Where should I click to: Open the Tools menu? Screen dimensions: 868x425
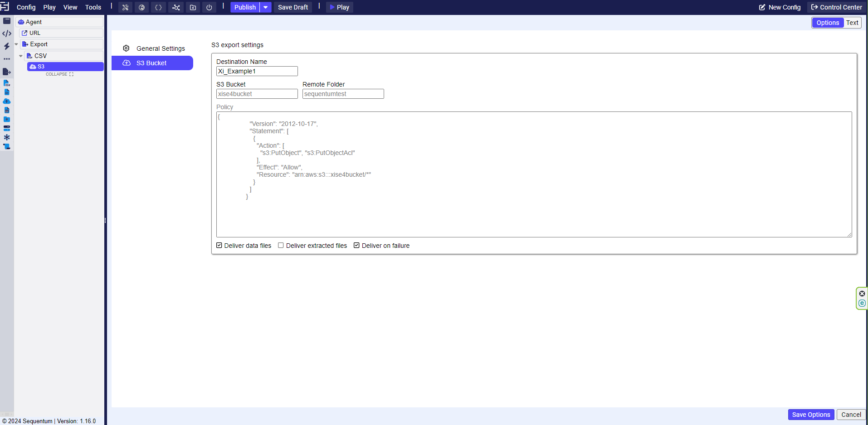(x=93, y=7)
